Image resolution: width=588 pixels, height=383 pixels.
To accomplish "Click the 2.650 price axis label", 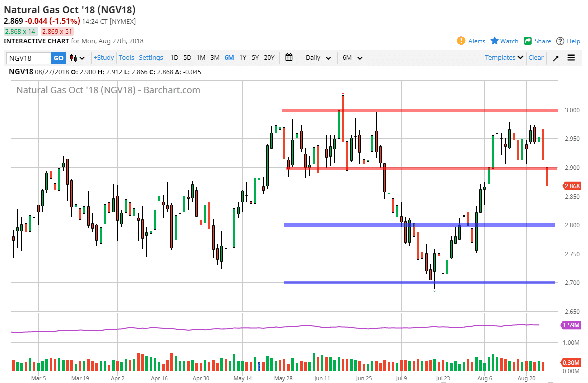I will 572,312.
